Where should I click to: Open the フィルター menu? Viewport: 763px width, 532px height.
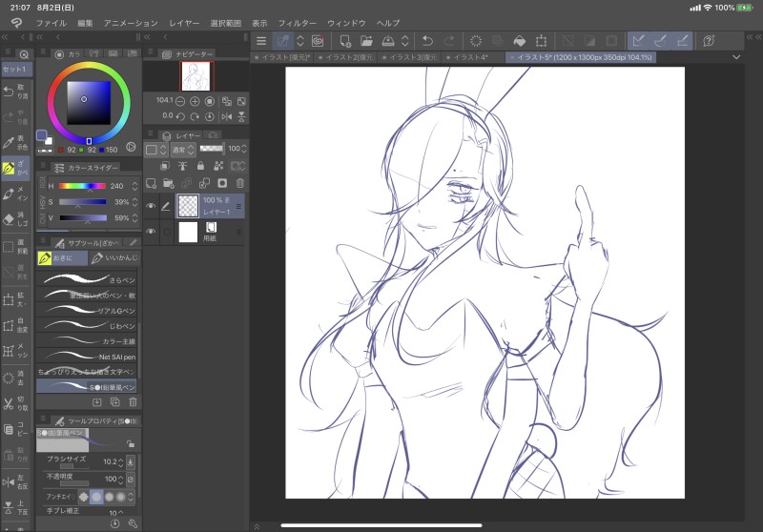pyautogui.click(x=297, y=22)
